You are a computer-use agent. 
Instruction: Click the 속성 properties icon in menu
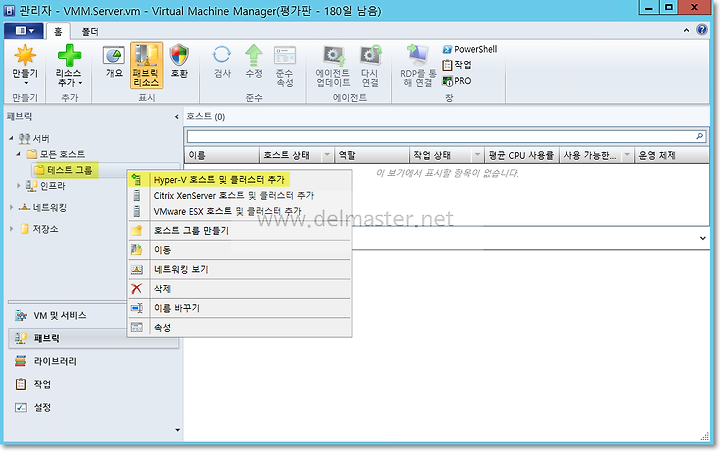[137, 327]
